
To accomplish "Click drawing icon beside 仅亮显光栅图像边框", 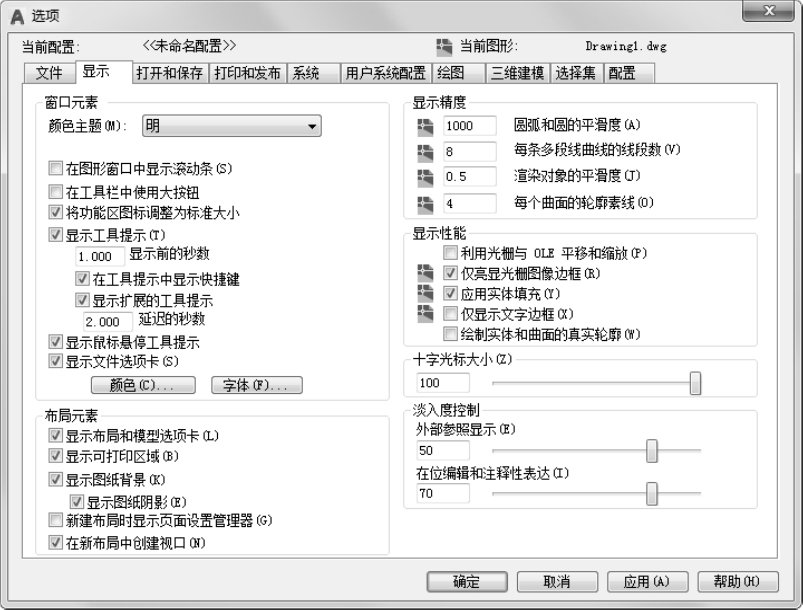I will [425, 273].
